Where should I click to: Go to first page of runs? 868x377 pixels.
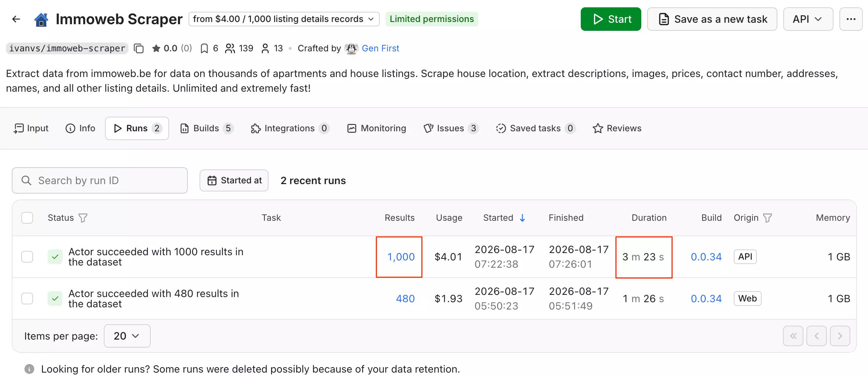[x=793, y=336]
